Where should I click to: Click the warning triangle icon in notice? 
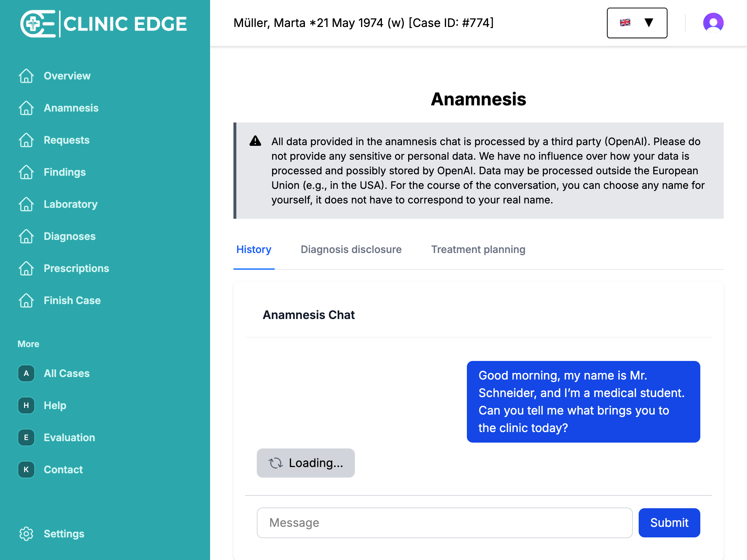[255, 141]
